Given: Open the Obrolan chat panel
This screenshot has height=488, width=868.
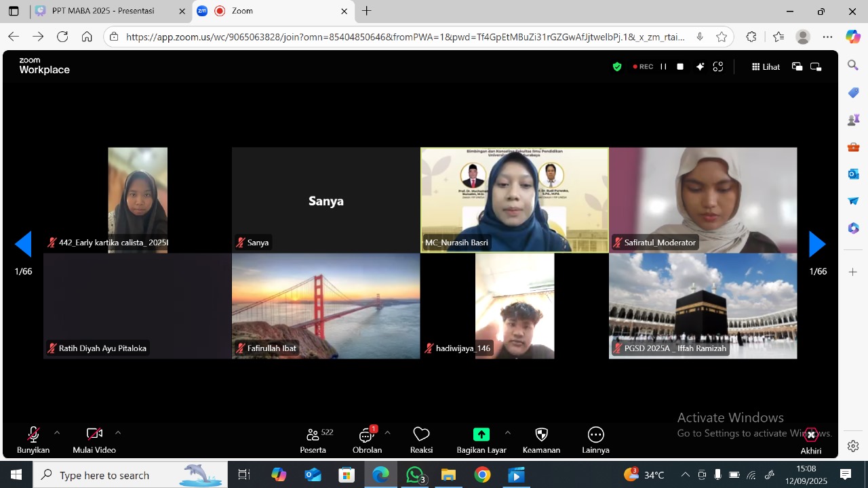Looking at the screenshot, I should tap(367, 440).
